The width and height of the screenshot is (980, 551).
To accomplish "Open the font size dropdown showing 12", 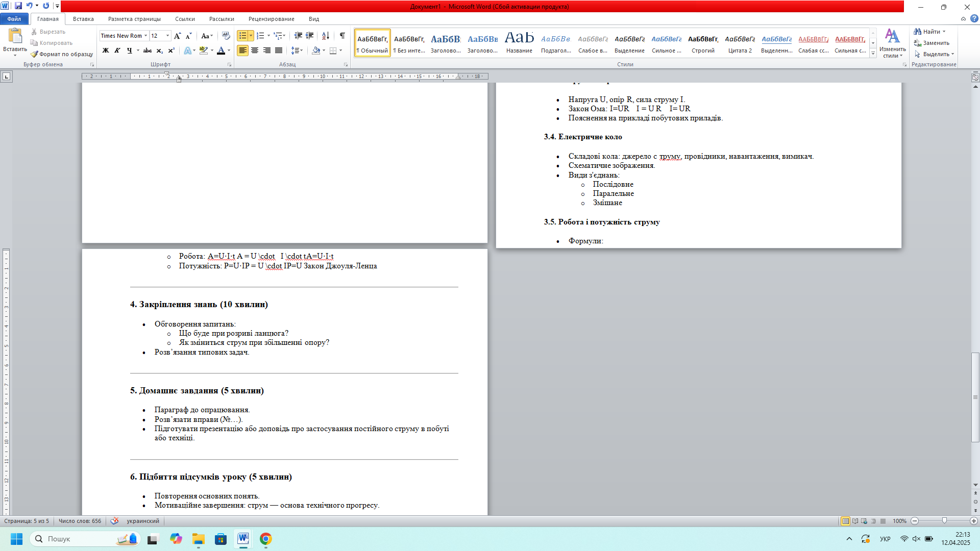I will (x=167, y=36).
